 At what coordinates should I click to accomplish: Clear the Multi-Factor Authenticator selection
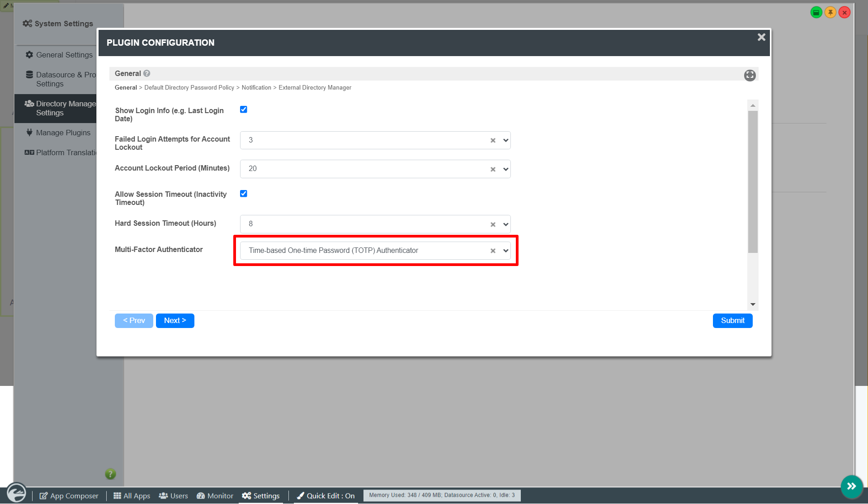493,251
